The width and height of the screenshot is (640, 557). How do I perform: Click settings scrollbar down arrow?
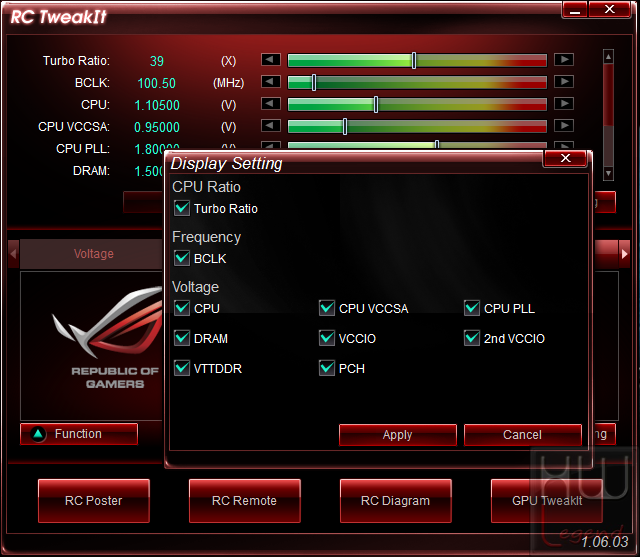[x=608, y=173]
